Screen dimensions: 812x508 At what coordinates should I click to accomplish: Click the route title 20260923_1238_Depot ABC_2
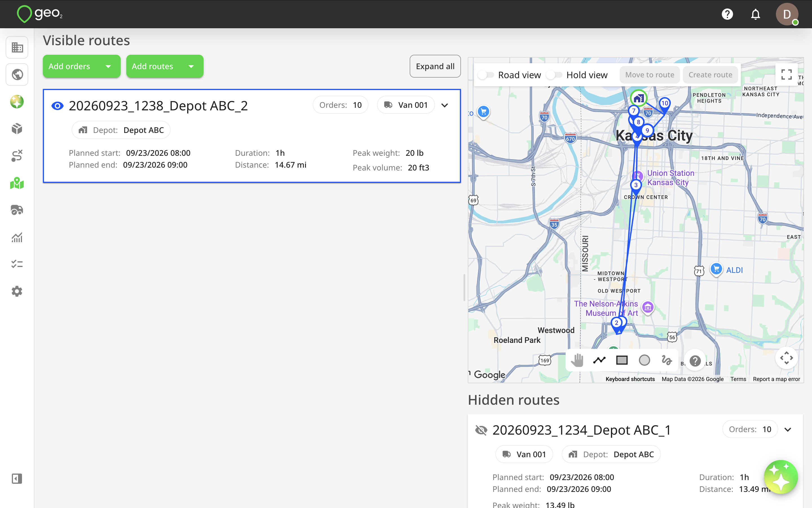point(158,106)
